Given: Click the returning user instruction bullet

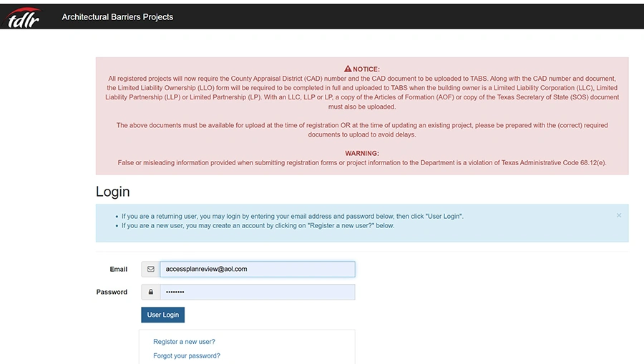Looking at the screenshot, I should click(292, 216).
